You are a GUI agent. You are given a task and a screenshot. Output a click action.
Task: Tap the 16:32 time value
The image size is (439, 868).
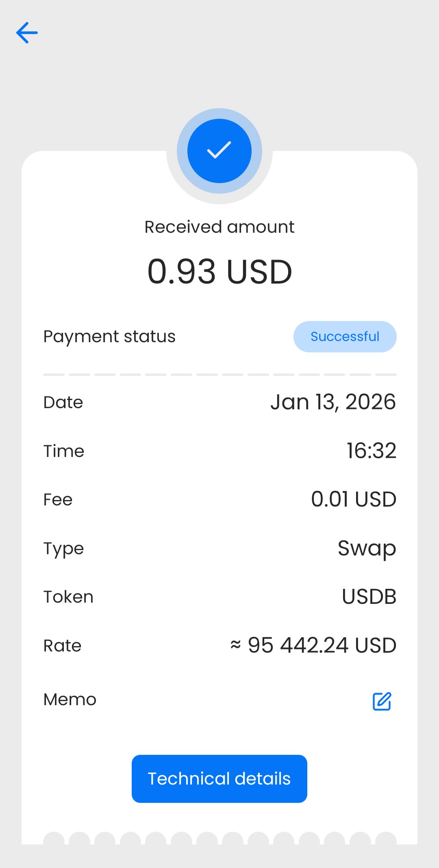(x=371, y=451)
